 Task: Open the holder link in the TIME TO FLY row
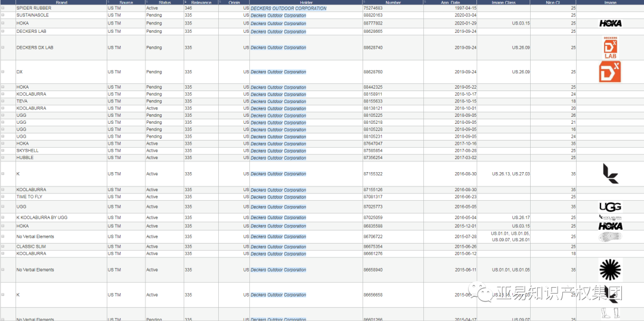click(278, 197)
